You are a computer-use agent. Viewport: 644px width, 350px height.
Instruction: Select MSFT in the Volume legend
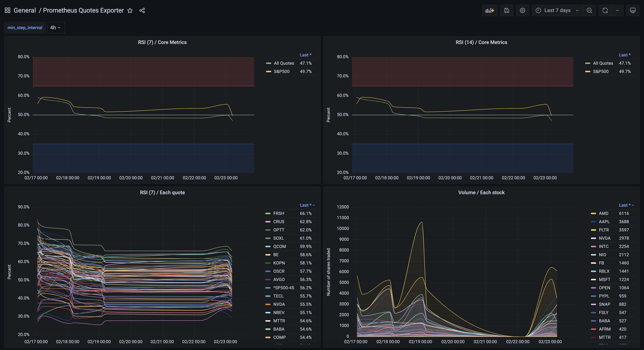(x=604, y=280)
